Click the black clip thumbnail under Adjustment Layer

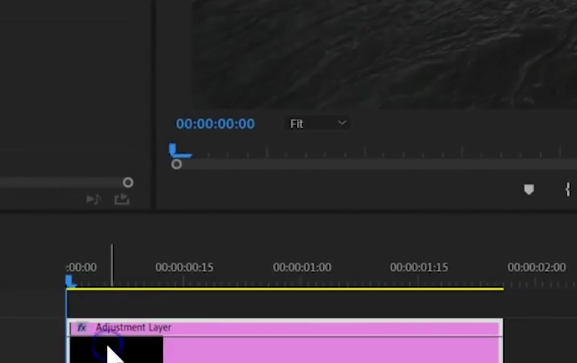(117, 350)
